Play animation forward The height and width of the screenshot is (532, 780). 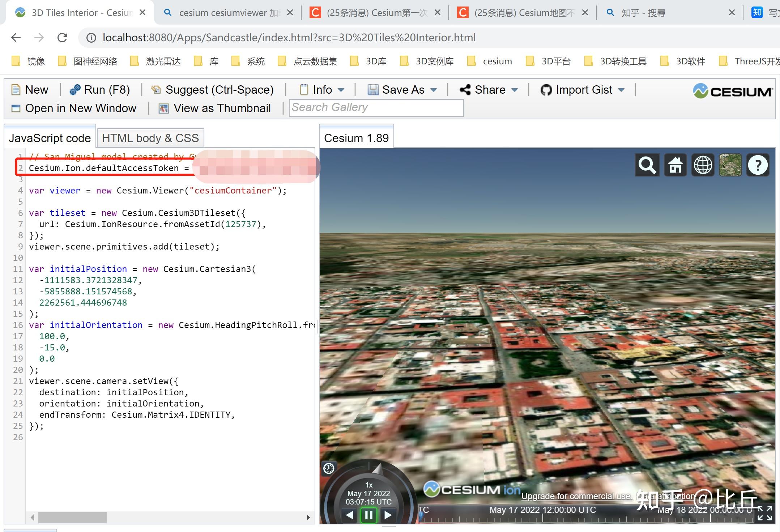pyautogui.click(x=388, y=515)
